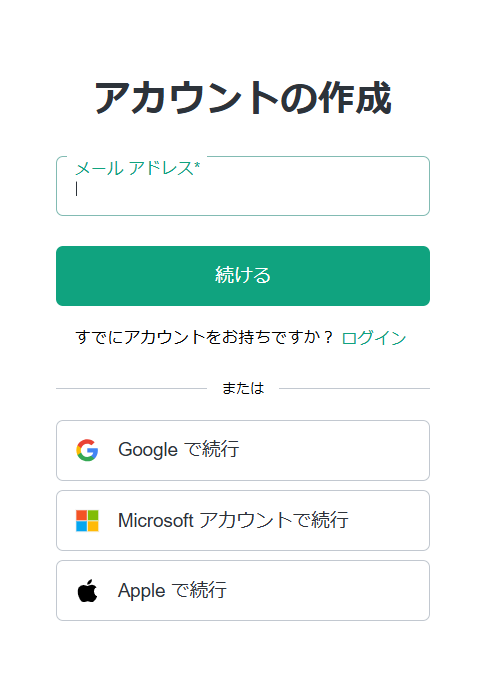This screenshot has width=502, height=677.
Task: Click the divider line left of または
Action: (132, 389)
